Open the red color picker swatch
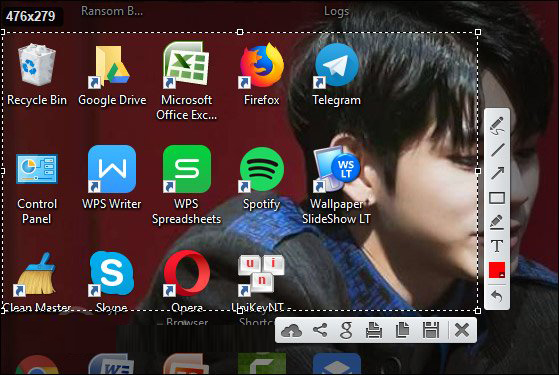This screenshot has height=375, width=559. click(497, 270)
